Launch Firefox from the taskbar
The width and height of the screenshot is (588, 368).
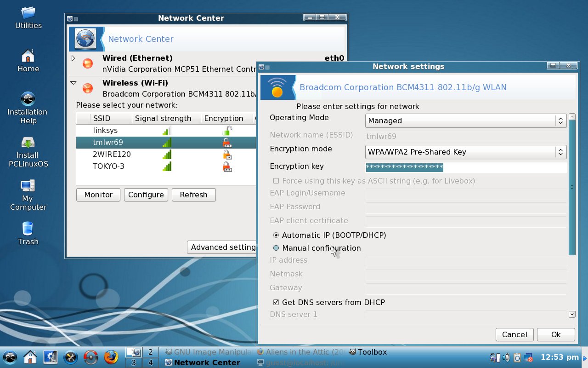111,356
